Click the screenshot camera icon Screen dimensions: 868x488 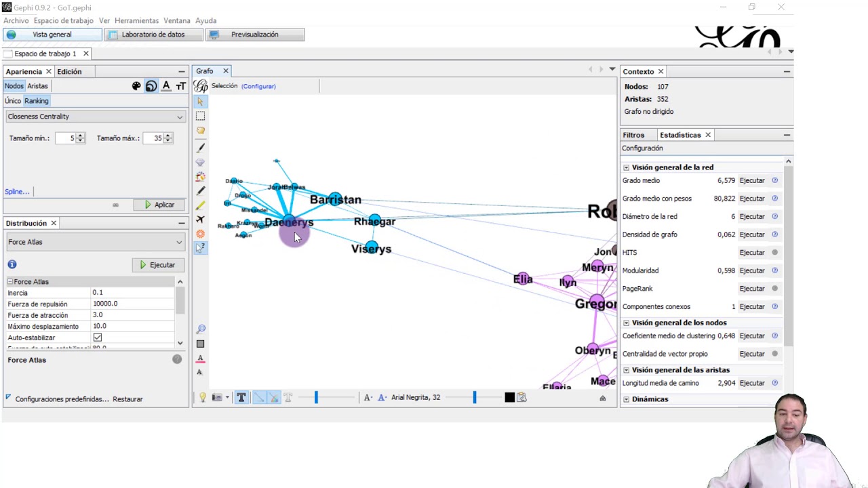pyautogui.click(x=217, y=398)
